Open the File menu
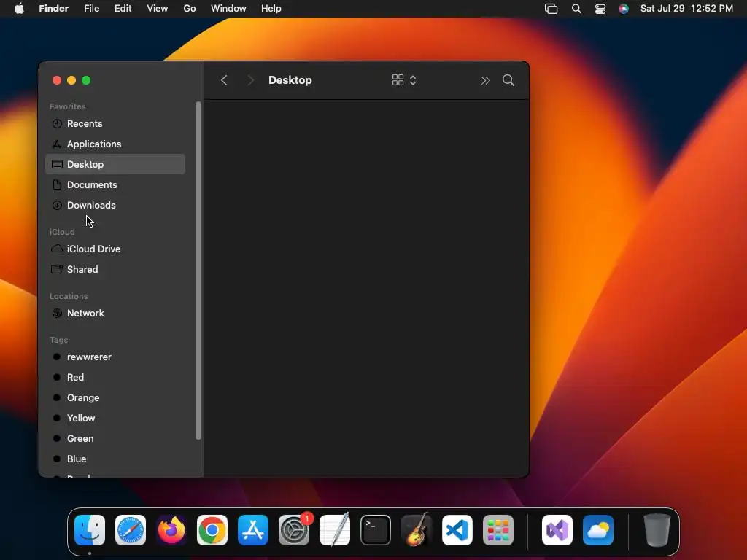This screenshot has width=747, height=560. click(91, 9)
